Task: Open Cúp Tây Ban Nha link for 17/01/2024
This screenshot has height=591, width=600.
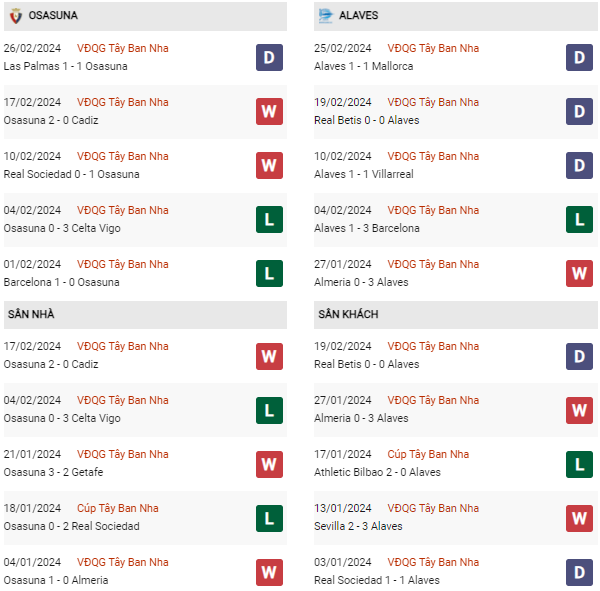Action: [428, 454]
